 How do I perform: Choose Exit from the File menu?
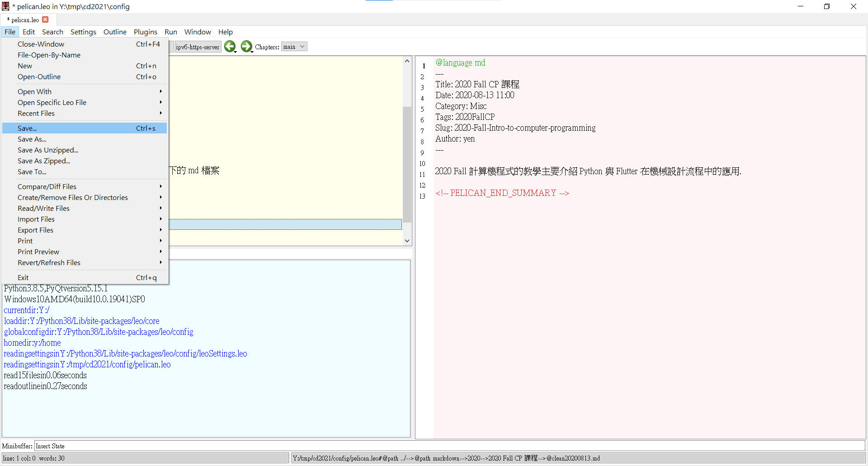[x=85, y=277]
